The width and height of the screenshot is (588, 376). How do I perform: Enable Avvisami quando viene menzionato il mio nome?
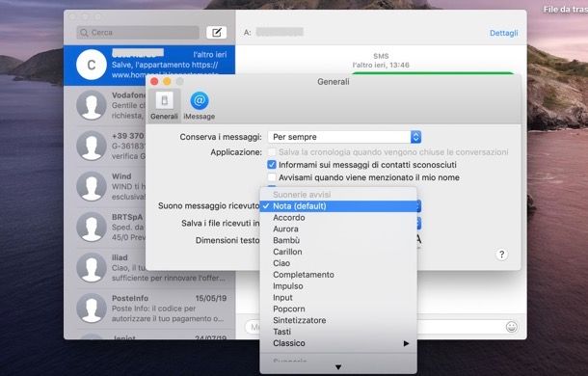tap(272, 177)
